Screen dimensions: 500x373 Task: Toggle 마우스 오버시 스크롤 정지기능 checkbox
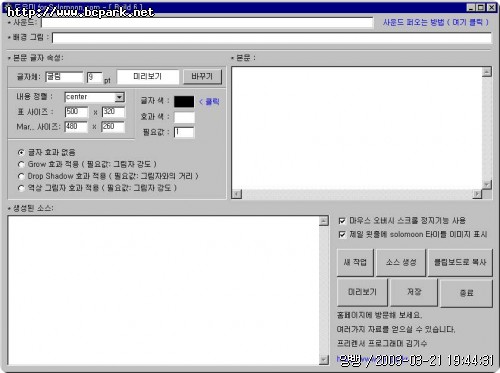click(342, 221)
